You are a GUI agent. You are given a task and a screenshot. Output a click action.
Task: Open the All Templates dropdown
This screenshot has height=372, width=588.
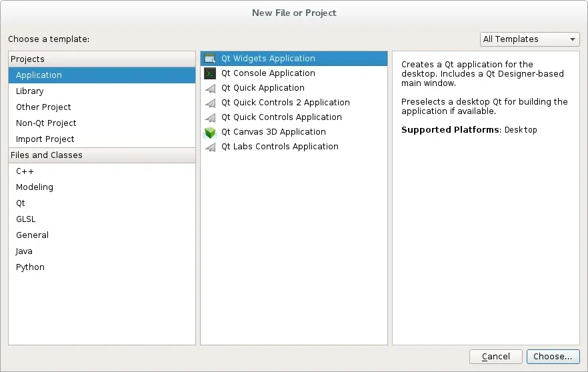(530, 39)
